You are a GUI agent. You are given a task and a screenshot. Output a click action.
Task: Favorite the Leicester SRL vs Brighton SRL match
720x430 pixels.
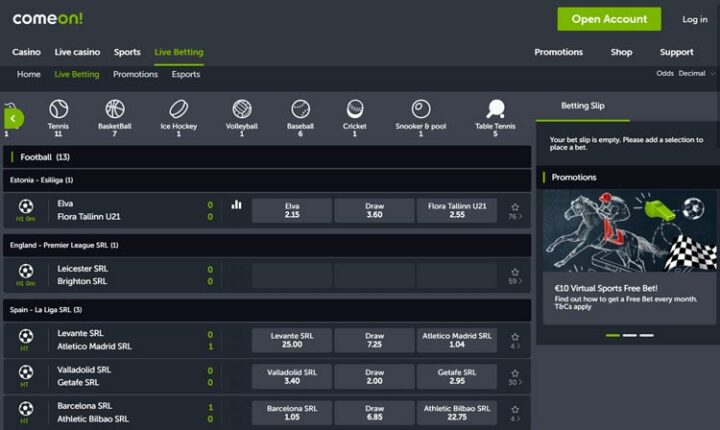coord(515,272)
